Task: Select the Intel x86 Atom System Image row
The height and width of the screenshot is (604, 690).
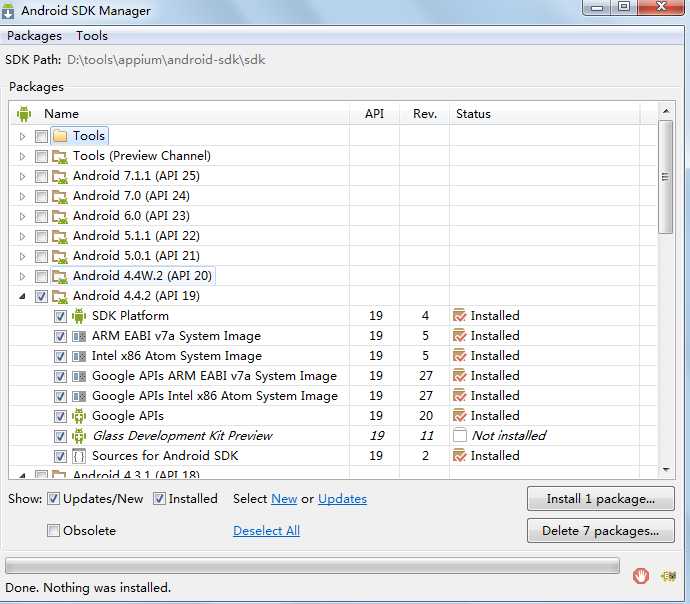Action: 332,356
